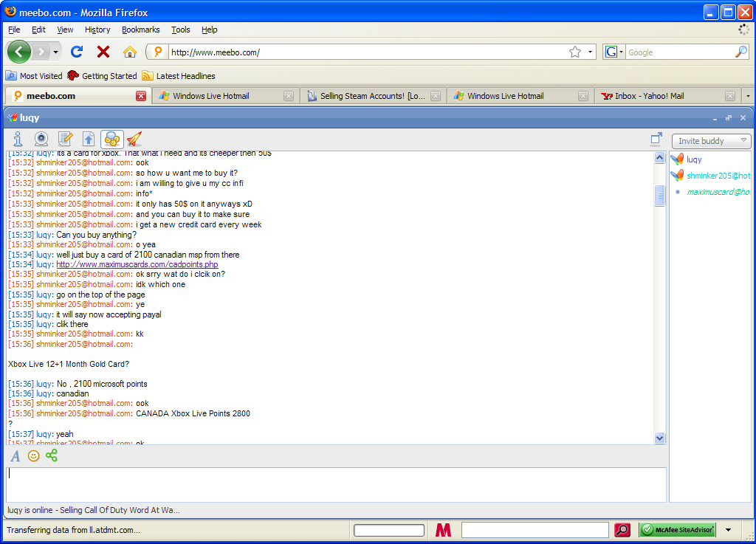Close the luqy chat window
The image size is (756, 544).
743,117
